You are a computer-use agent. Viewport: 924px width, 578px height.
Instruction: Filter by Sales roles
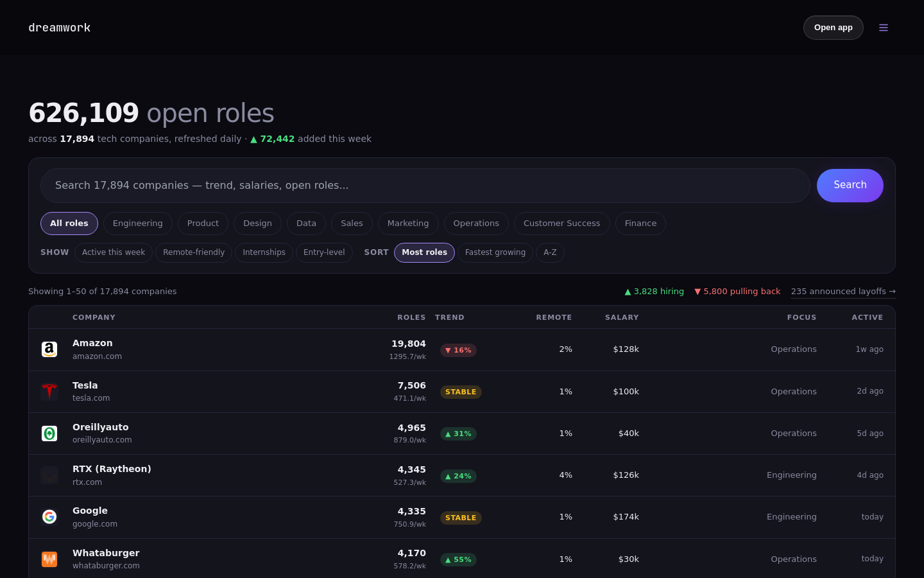pos(352,223)
